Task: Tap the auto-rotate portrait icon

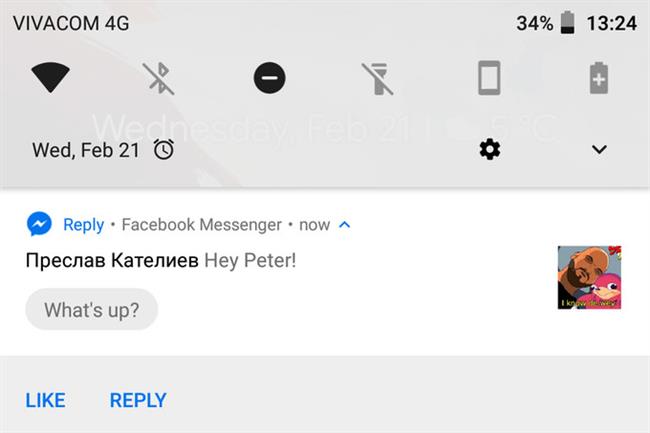Action: click(489, 78)
